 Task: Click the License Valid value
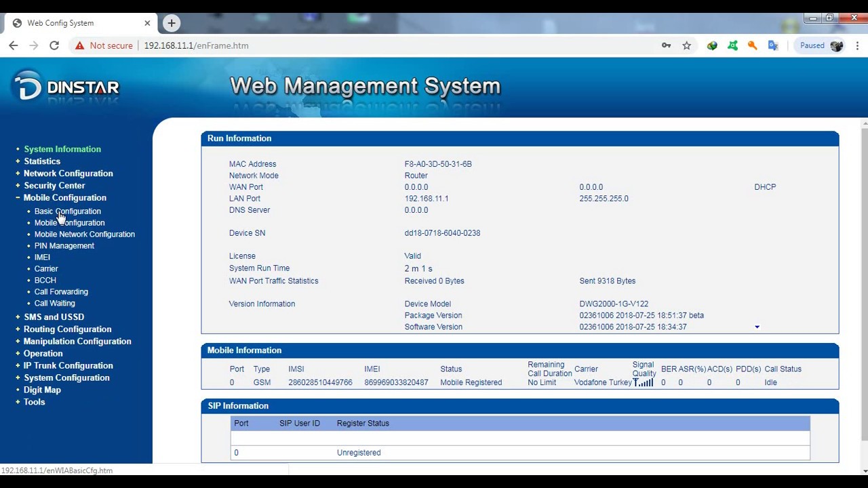[x=413, y=256]
